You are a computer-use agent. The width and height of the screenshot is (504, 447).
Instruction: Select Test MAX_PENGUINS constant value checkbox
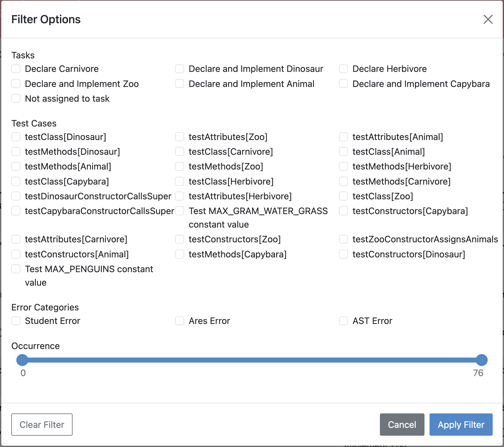pos(16,269)
